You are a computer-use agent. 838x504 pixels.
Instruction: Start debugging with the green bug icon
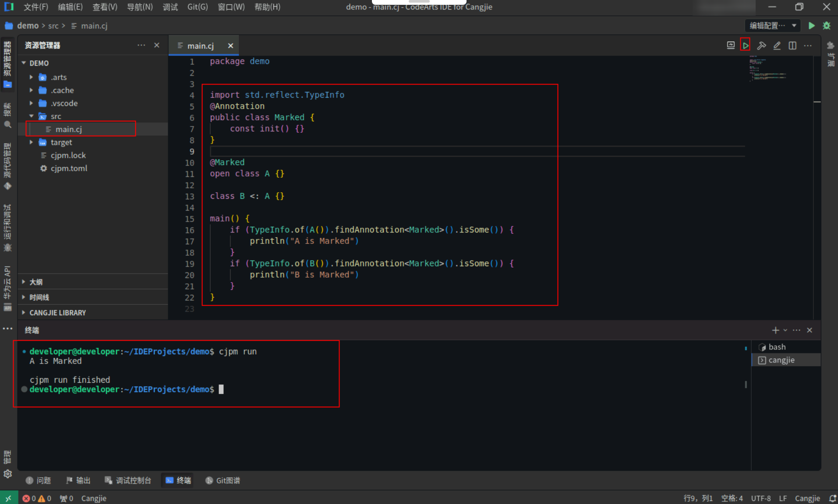(x=827, y=25)
